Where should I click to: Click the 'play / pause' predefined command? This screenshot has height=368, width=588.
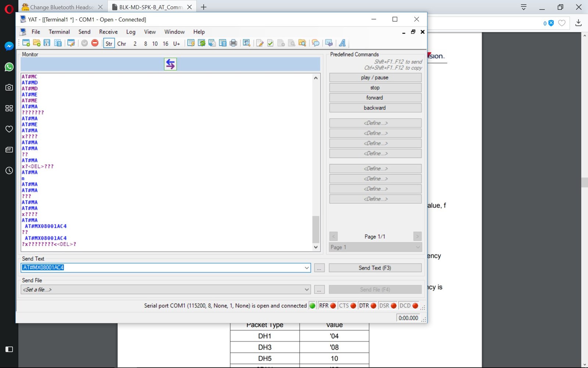pos(375,78)
